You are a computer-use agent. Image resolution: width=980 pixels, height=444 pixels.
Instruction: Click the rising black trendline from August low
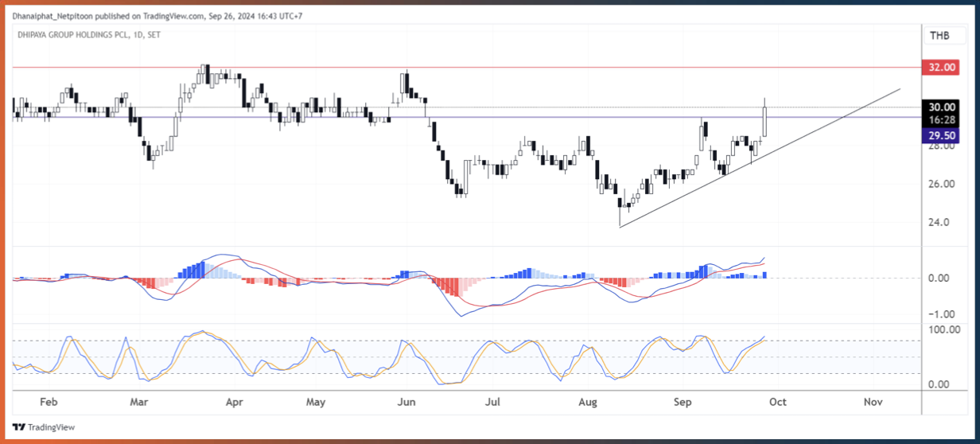[x=760, y=158]
